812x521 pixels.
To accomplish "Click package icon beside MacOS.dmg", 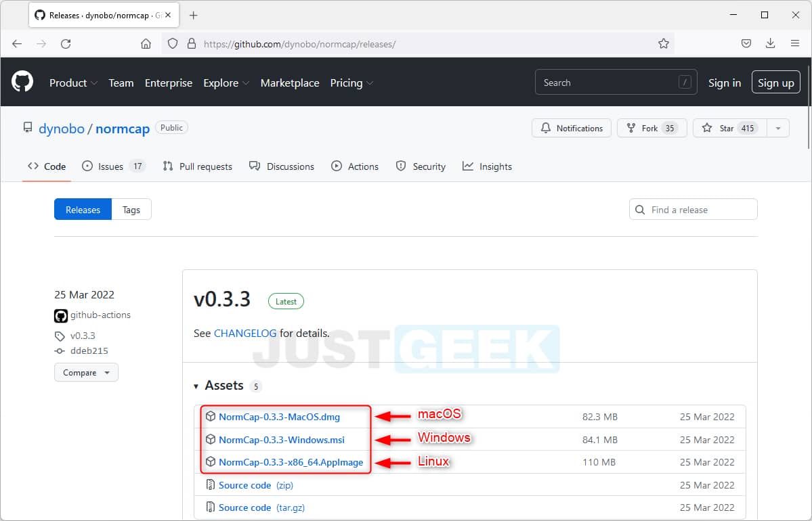I will pyautogui.click(x=210, y=416).
